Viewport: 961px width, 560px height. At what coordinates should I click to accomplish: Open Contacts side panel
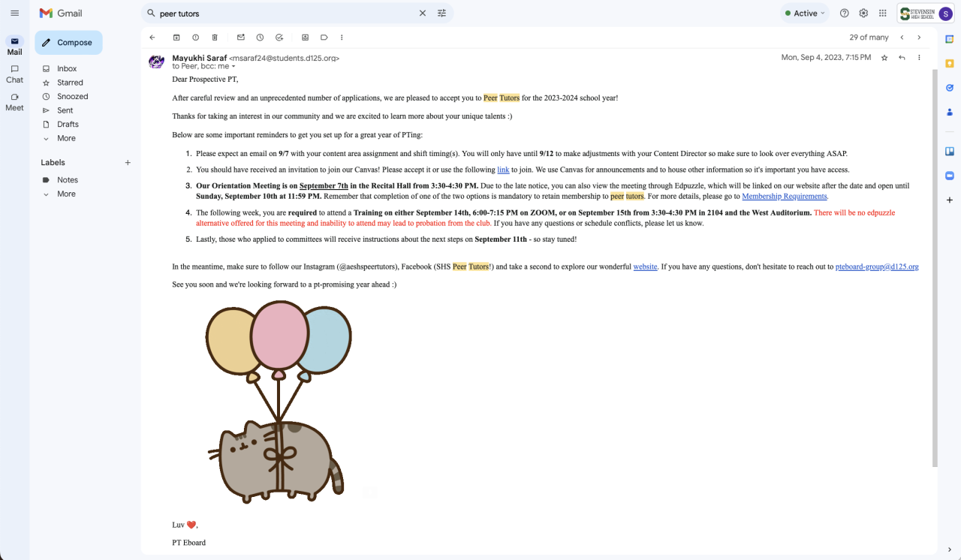(x=949, y=112)
